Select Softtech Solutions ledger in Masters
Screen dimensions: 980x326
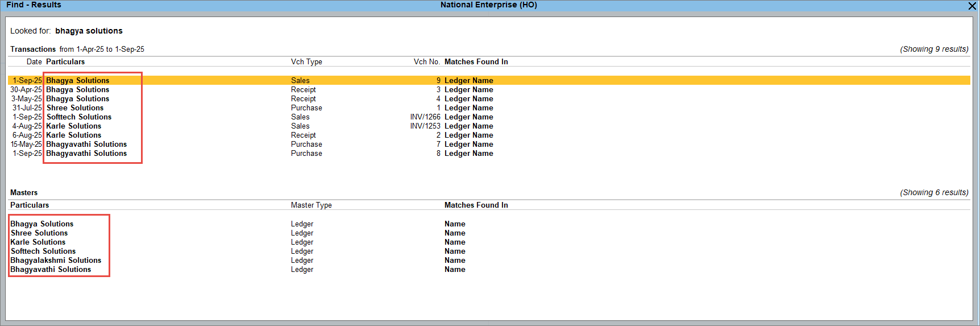tap(43, 251)
